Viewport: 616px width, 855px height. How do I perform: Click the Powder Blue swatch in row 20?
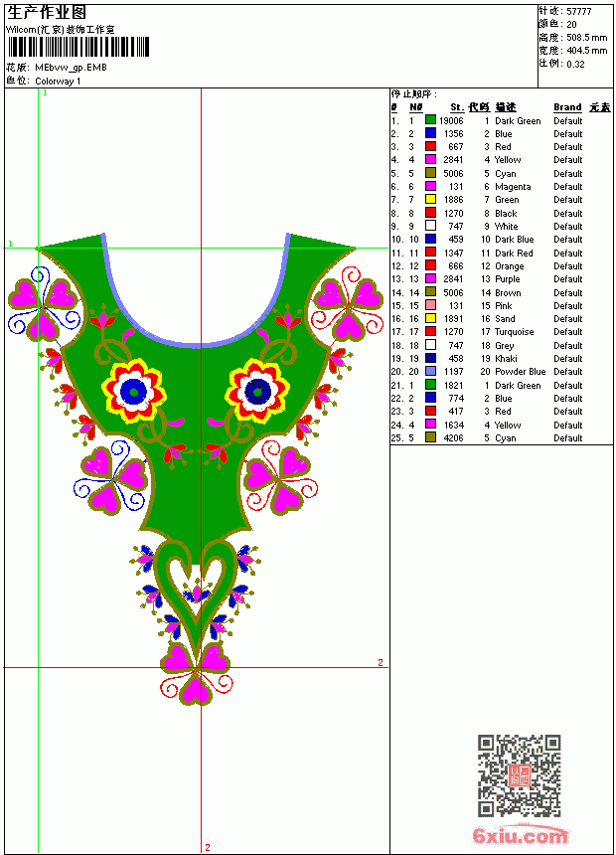coord(430,371)
